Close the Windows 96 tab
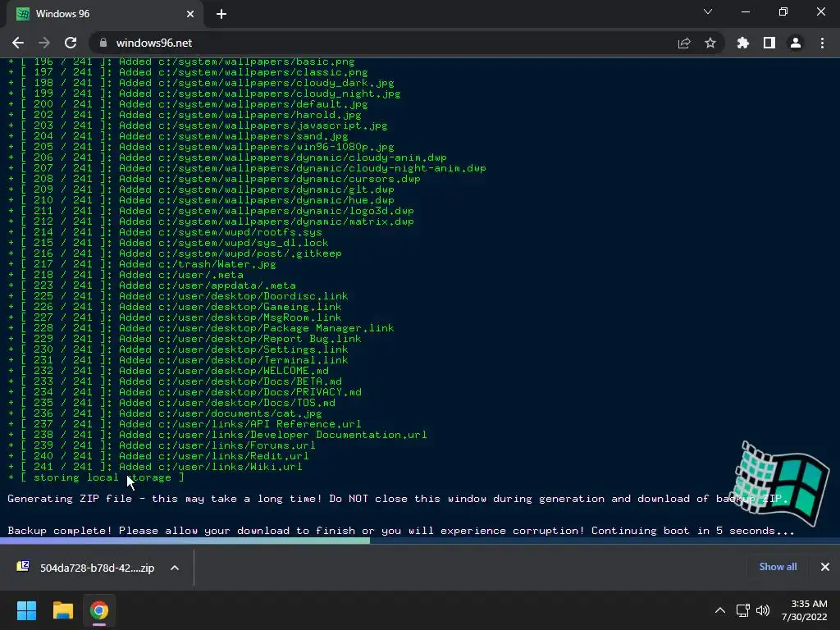This screenshot has height=630, width=840. click(190, 14)
